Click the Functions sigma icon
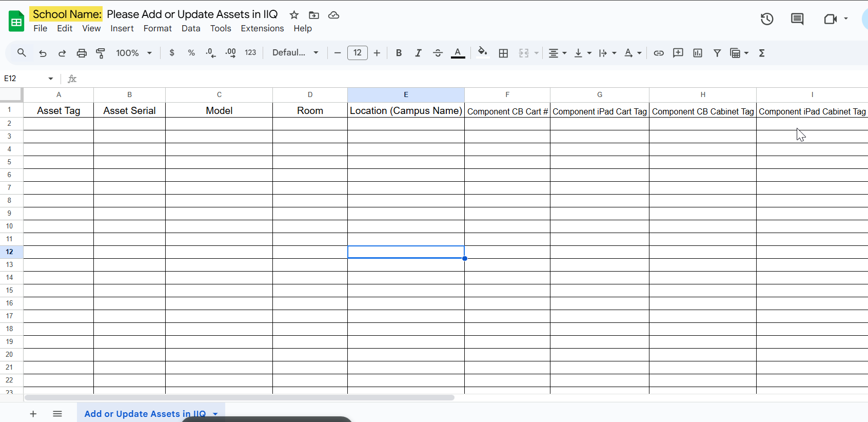 [x=762, y=53]
